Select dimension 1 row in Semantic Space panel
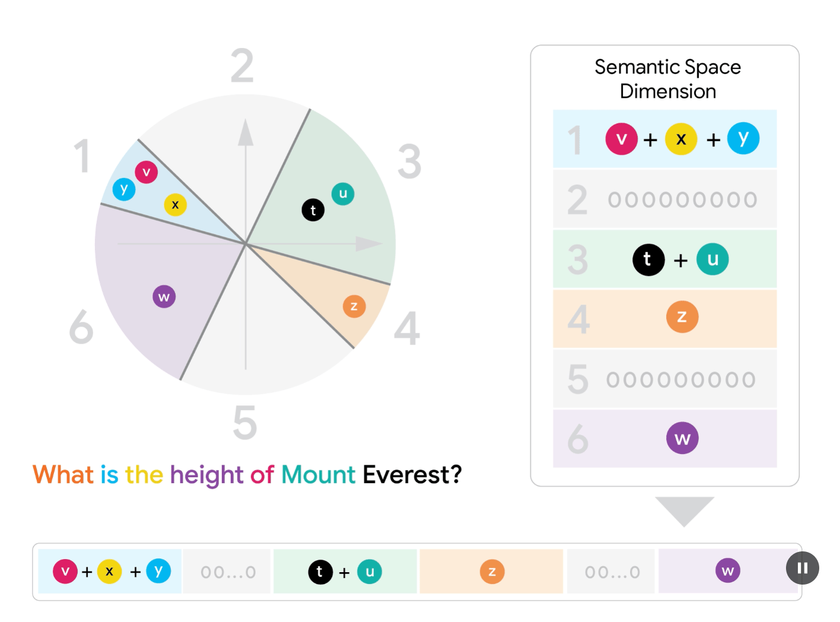 coord(664,139)
